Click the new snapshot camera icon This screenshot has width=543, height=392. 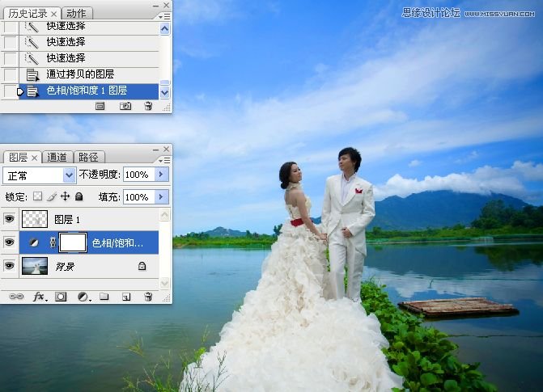coord(125,106)
